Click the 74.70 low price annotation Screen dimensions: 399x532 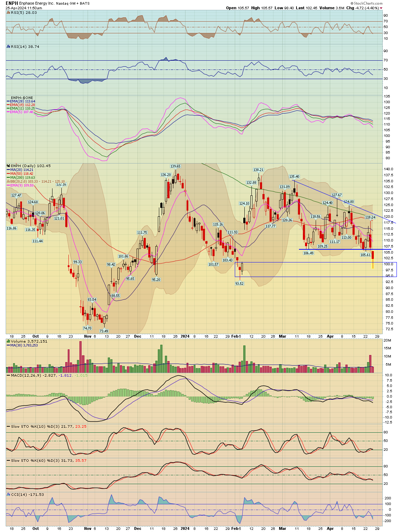coord(87,328)
